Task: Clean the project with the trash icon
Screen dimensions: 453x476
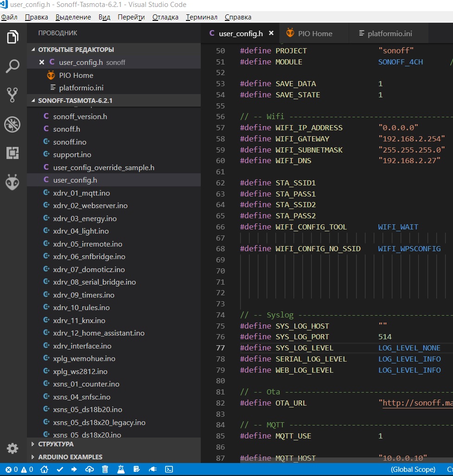Action: coord(104,470)
